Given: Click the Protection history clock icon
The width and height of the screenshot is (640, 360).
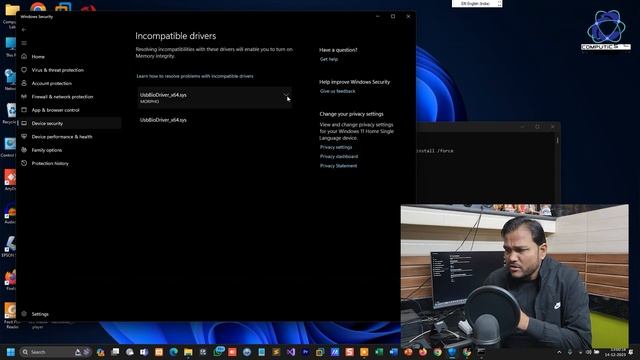Looking at the screenshot, I should (x=24, y=163).
